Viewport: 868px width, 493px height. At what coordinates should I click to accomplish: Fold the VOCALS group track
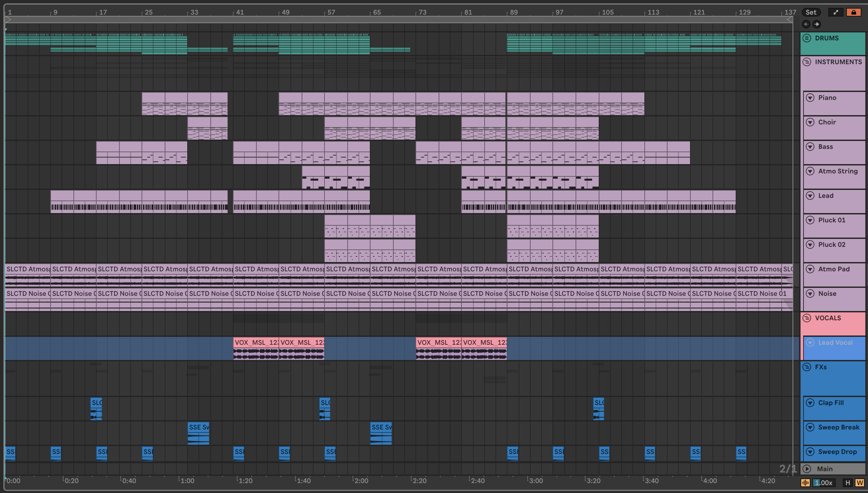[807, 318]
